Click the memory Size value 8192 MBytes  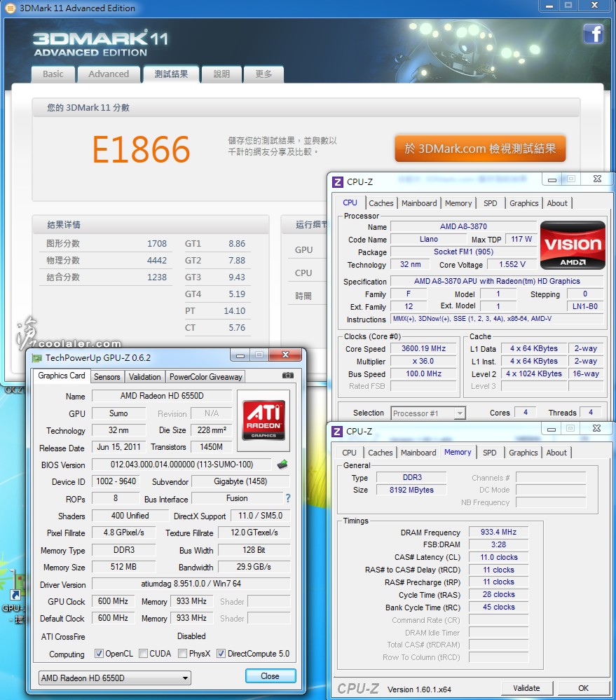pos(411,490)
